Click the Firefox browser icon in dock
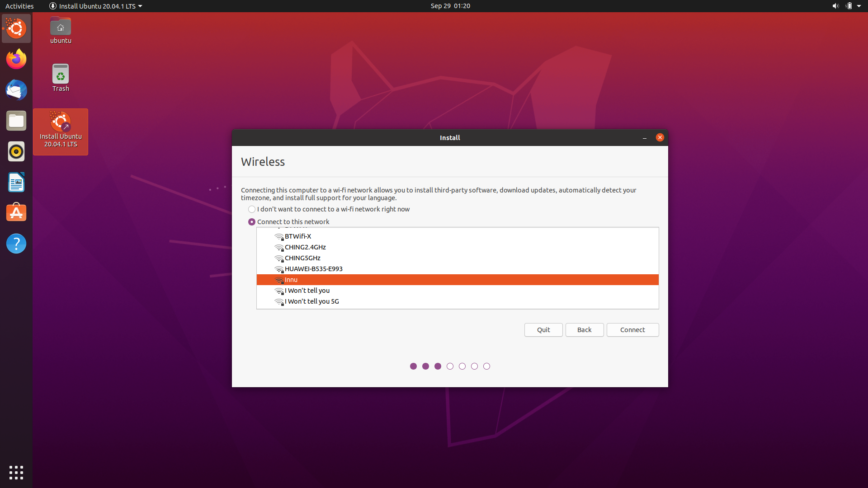 coord(15,59)
